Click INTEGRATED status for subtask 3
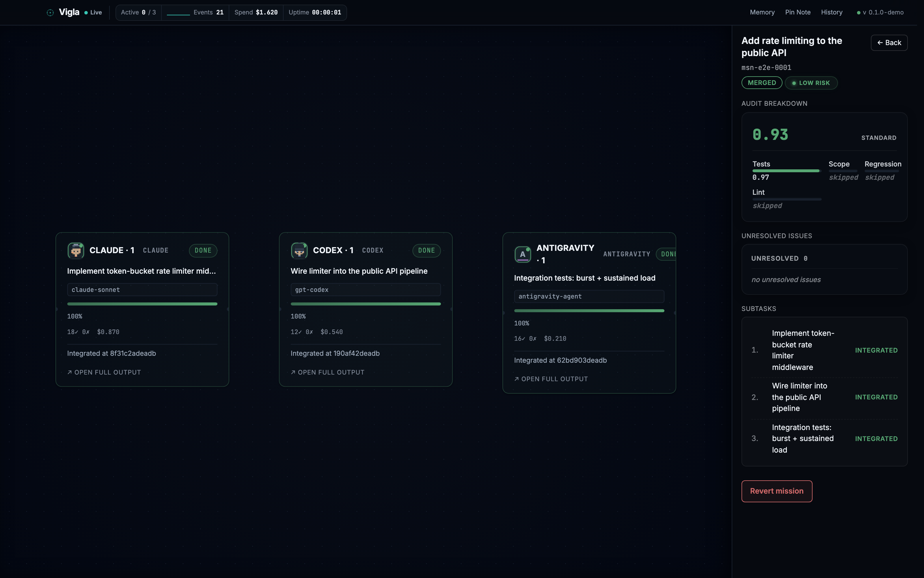924x578 pixels. click(876, 439)
